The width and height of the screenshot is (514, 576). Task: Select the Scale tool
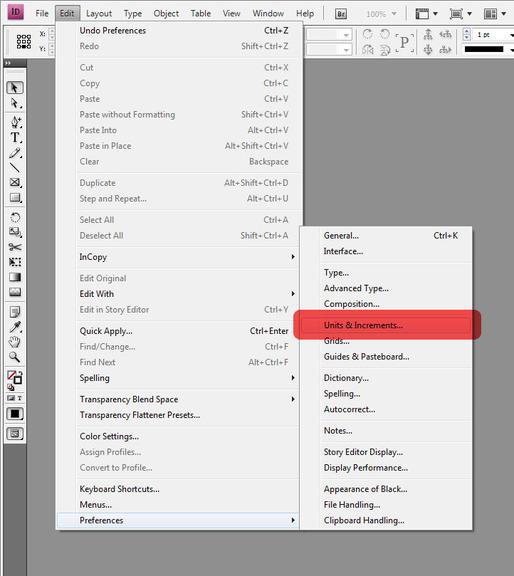pos(15,232)
